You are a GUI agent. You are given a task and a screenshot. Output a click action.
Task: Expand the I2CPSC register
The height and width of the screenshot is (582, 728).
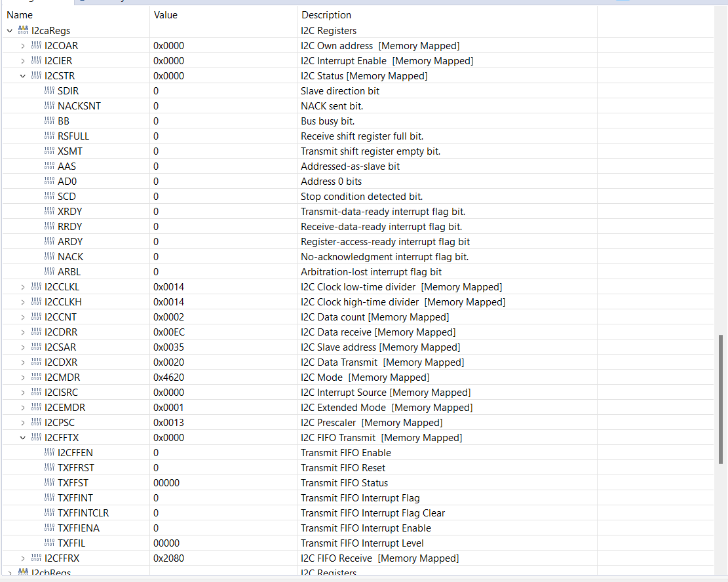click(x=23, y=423)
